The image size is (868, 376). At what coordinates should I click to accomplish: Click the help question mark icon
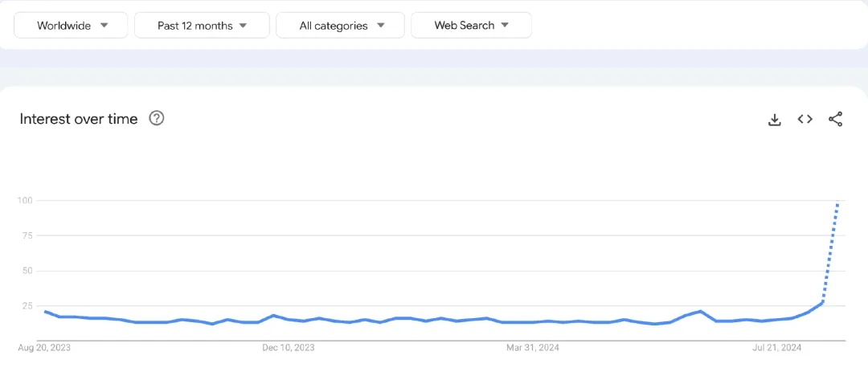157,118
